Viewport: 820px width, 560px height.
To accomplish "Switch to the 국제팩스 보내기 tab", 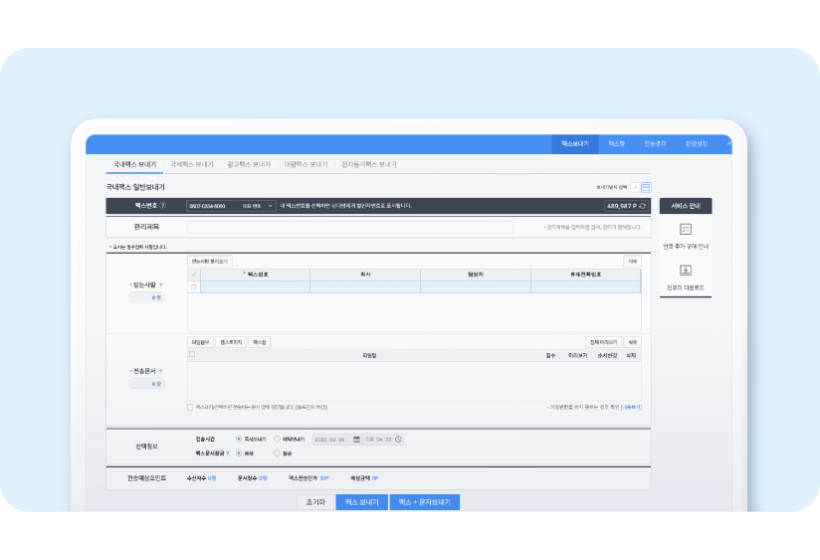I will point(192,164).
